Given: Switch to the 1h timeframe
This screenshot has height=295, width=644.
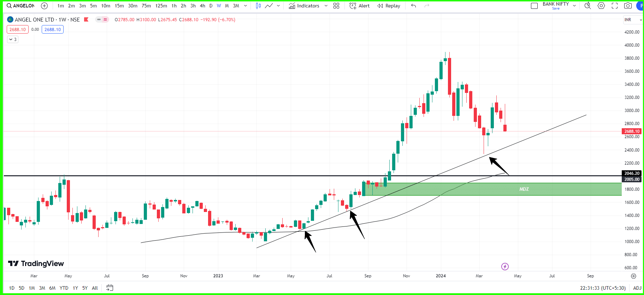Looking at the screenshot, I should click(174, 6).
